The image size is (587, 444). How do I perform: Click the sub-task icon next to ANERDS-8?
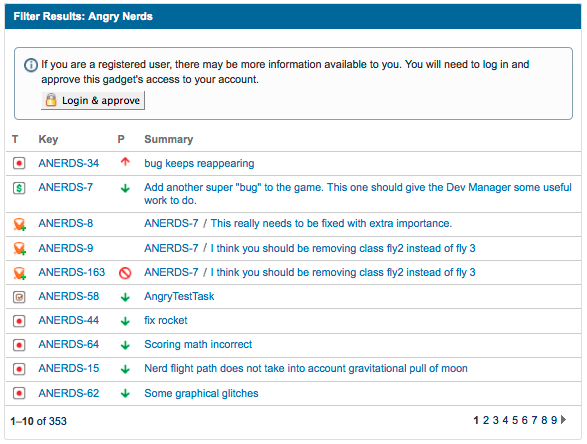point(20,224)
